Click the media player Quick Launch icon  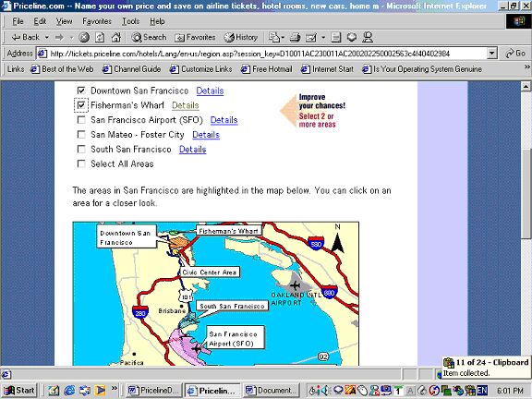[100, 391]
